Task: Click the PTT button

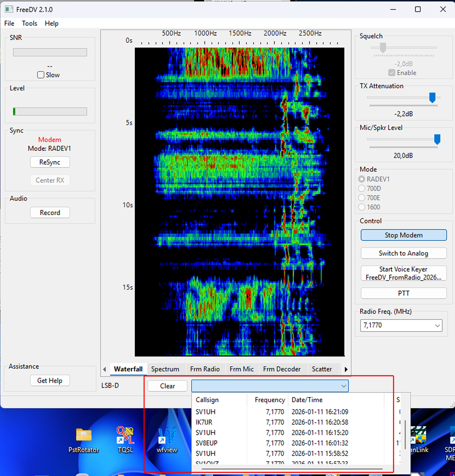Action: (403, 293)
